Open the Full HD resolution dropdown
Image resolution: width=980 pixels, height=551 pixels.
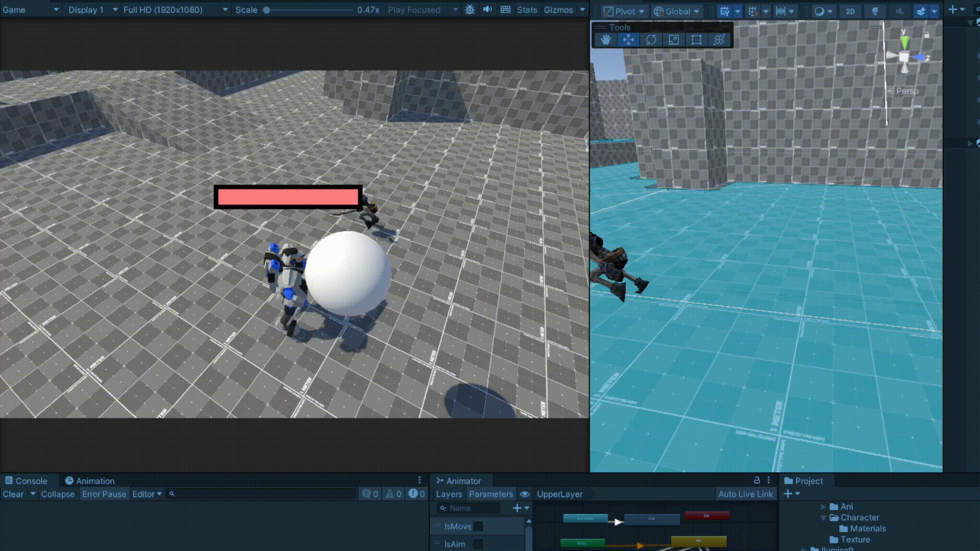(175, 10)
